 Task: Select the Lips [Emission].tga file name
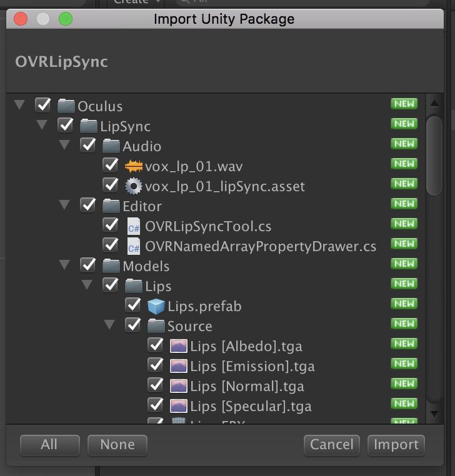pyautogui.click(x=252, y=367)
